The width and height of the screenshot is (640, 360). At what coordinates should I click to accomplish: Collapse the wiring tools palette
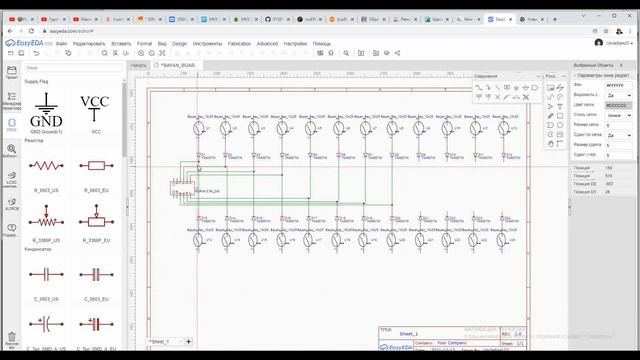click(538, 76)
